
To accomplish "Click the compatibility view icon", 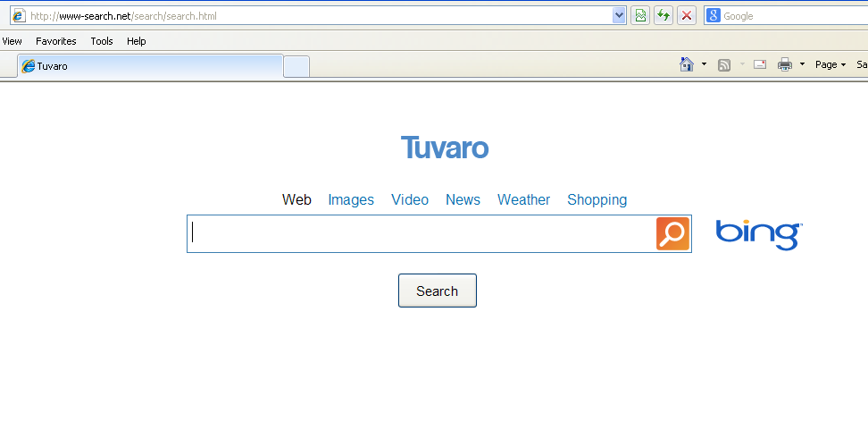I will [x=640, y=15].
